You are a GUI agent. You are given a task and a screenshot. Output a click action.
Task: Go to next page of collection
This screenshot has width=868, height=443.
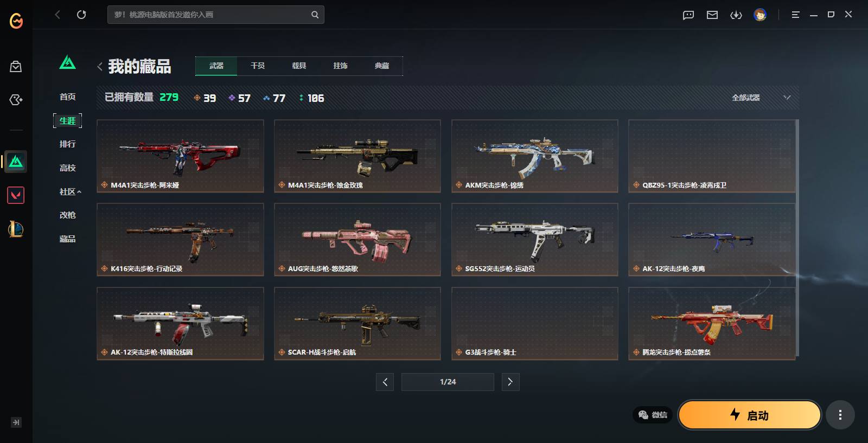510,382
